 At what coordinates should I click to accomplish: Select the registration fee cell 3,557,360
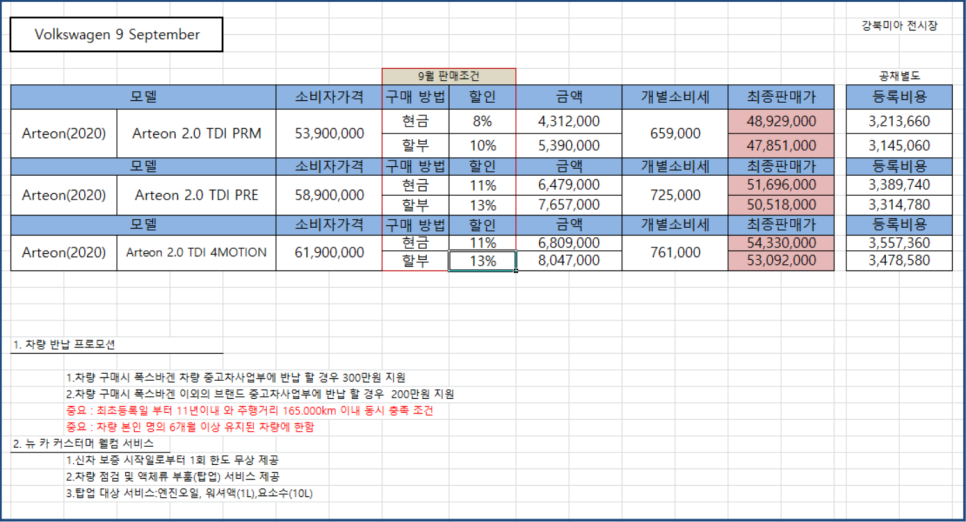click(899, 243)
